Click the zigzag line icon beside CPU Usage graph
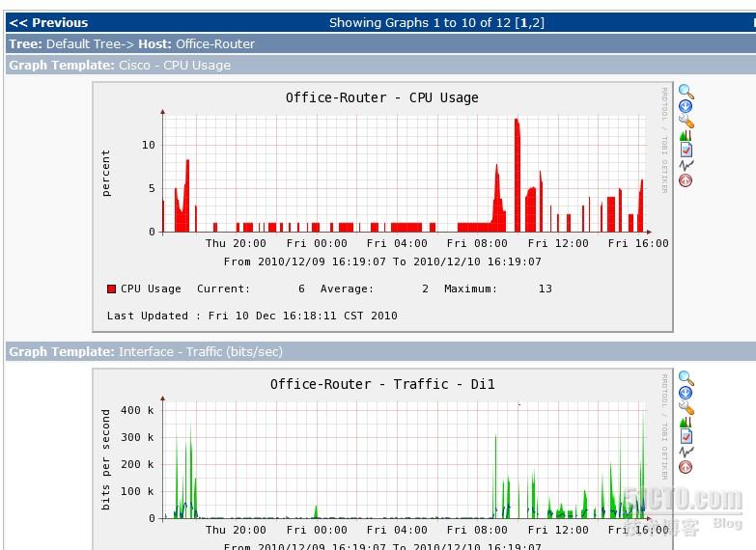756x550 pixels. click(686, 165)
